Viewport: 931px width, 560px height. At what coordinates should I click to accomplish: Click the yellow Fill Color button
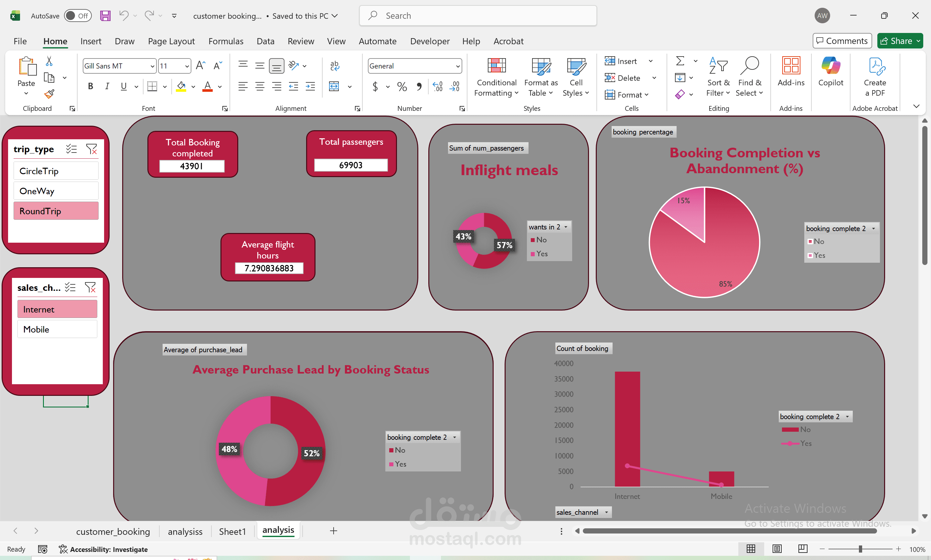coord(181,86)
